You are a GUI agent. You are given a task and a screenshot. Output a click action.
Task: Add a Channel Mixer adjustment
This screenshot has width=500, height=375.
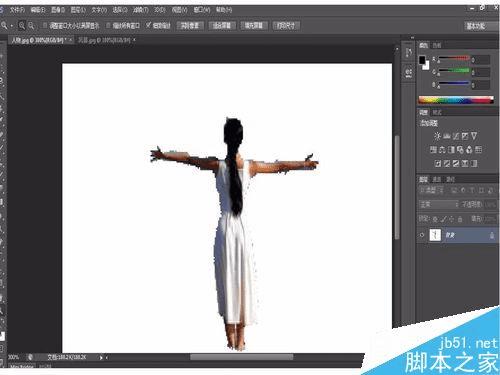tap(469, 149)
